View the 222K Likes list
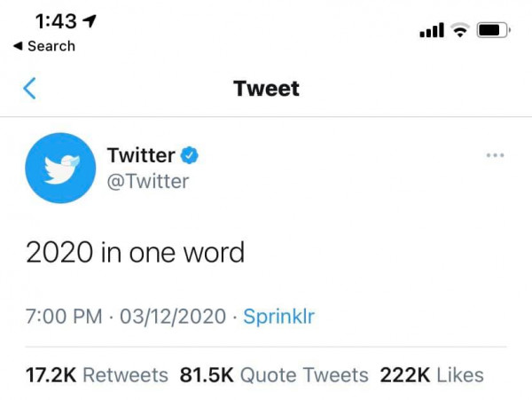 tap(432, 375)
